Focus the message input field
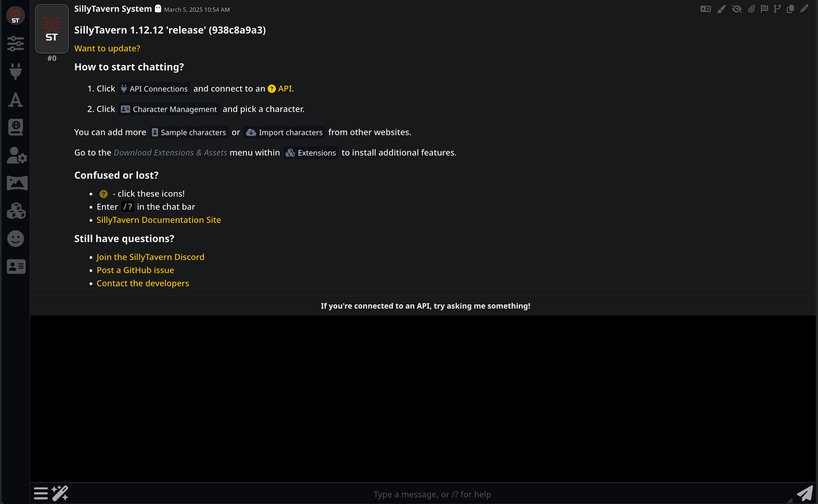818x504 pixels. click(432, 494)
